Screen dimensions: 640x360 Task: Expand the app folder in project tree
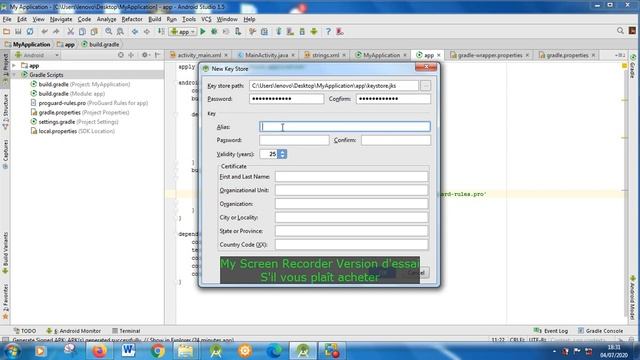(x=14, y=65)
